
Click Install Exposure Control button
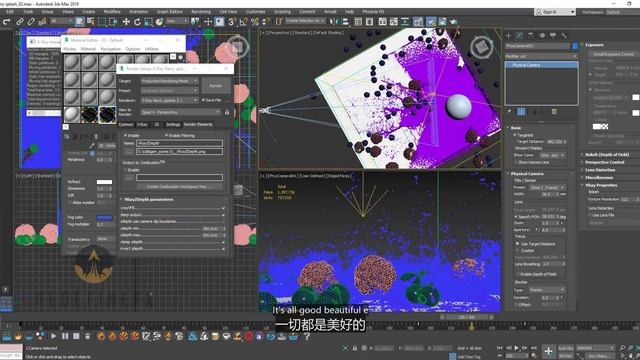pos(613,54)
